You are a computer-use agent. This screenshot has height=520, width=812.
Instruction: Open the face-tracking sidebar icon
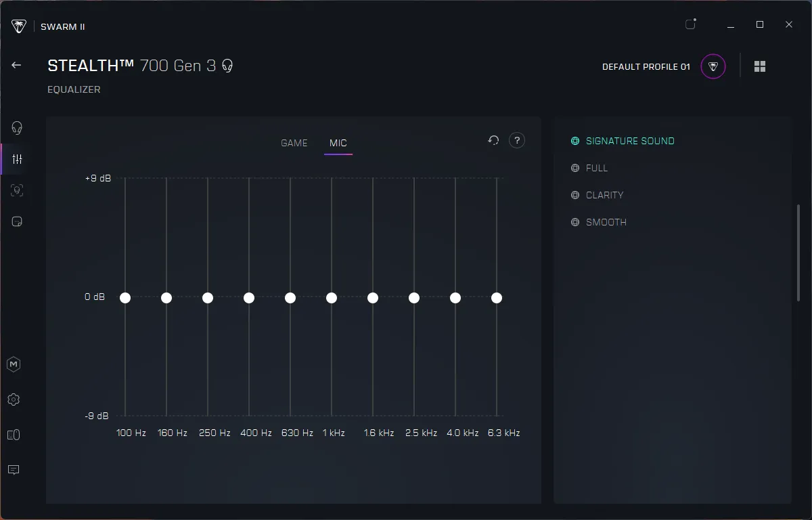pos(17,190)
